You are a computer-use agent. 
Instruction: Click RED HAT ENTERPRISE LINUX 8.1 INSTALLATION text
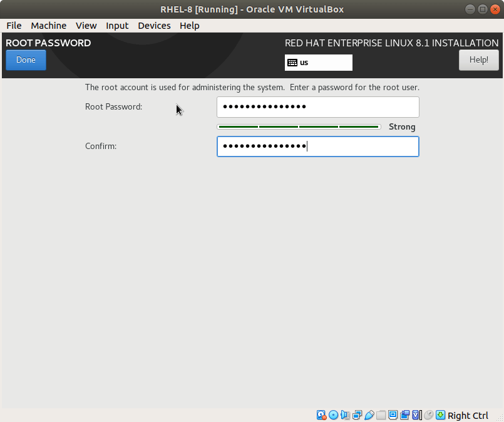coord(391,43)
